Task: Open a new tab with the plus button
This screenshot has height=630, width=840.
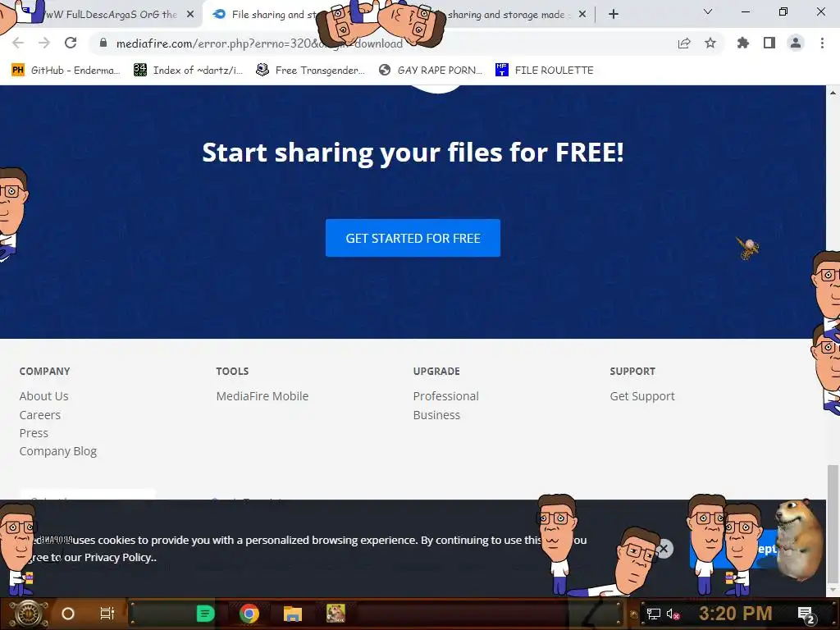Action: click(x=614, y=15)
